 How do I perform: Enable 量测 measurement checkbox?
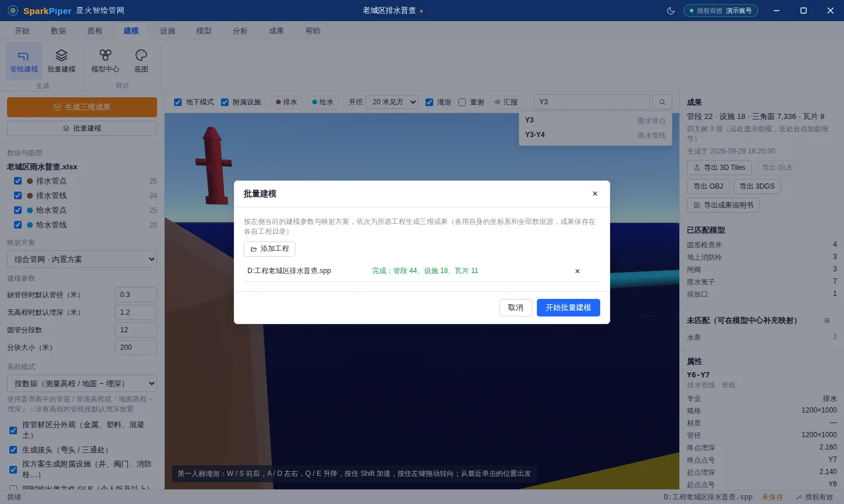[462, 103]
